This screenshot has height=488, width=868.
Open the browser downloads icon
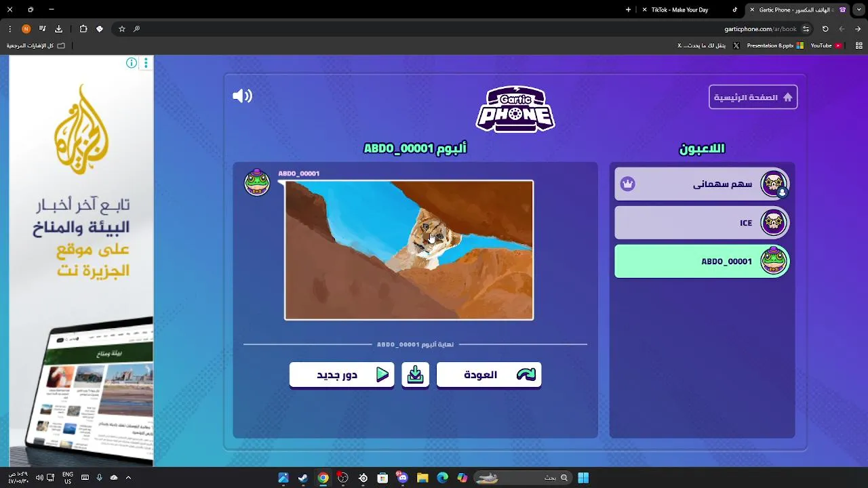(58, 29)
